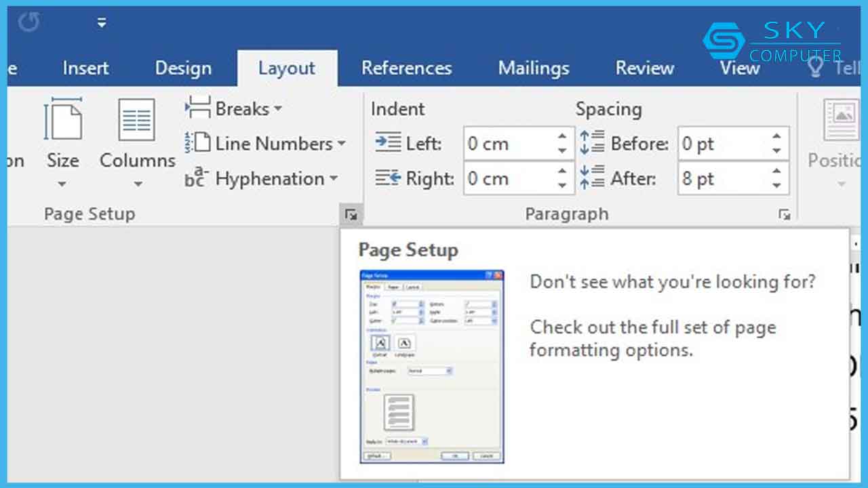Click the Spacing Before icon
This screenshot has height=488, width=868.
point(592,143)
